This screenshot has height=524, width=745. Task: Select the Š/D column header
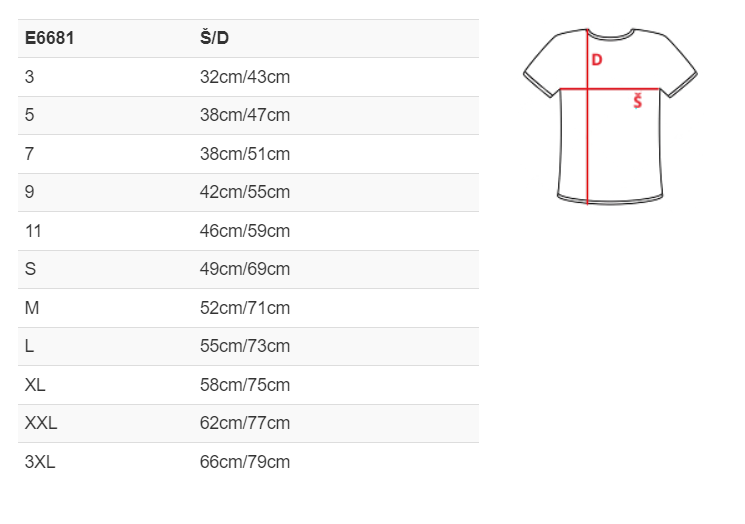pos(214,38)
